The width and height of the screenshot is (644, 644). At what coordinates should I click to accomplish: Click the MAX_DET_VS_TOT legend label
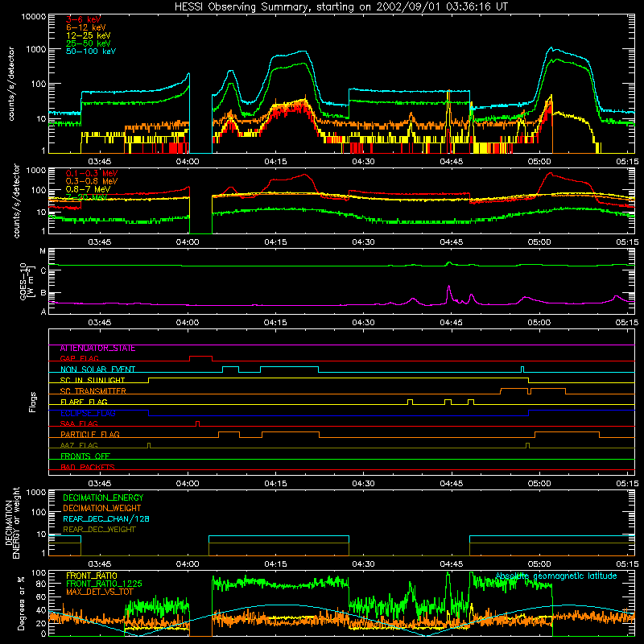(x=100, y=592)
